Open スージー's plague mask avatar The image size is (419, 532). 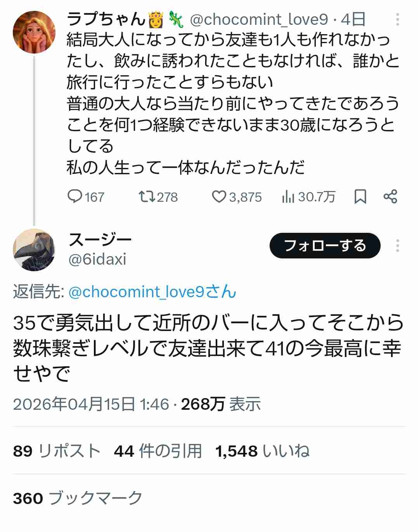click(34, 250)
